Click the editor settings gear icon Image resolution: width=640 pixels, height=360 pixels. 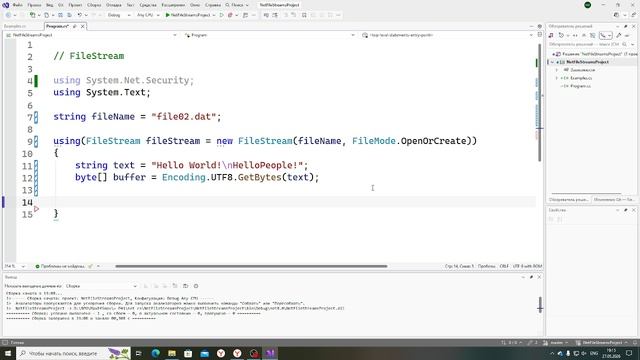(540, 26)
